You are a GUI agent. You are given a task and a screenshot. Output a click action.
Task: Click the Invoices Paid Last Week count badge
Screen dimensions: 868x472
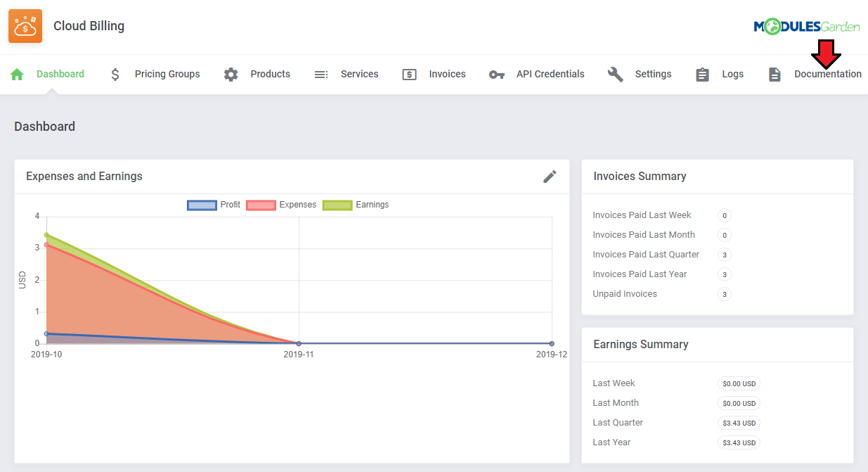coord(725,215)
